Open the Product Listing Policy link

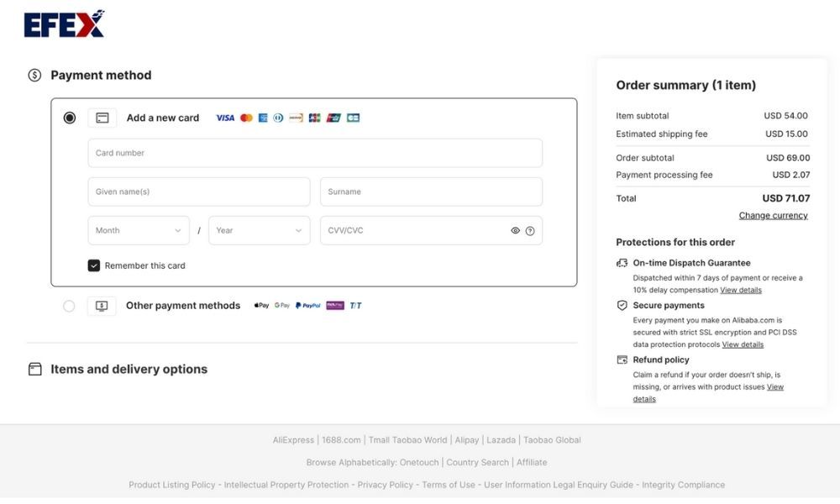(172, 486)
